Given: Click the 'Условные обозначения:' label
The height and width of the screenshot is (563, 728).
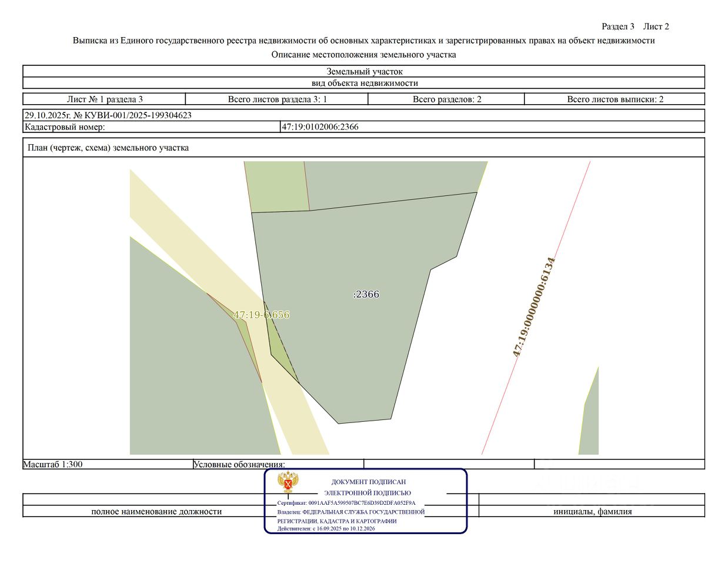Looking at the screenshot, I should 239,464.
